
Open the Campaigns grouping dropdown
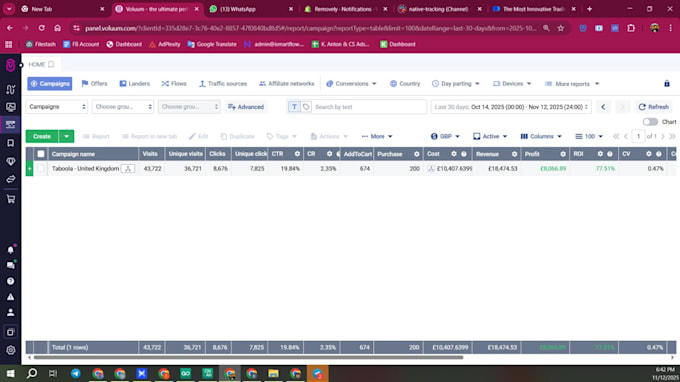coord(56,107)
